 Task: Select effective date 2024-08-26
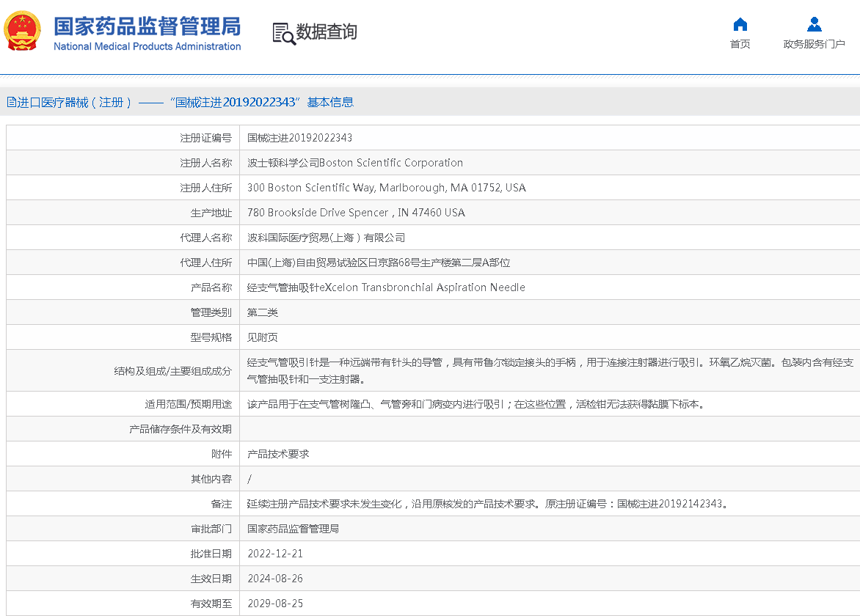(x=274, y=579)
